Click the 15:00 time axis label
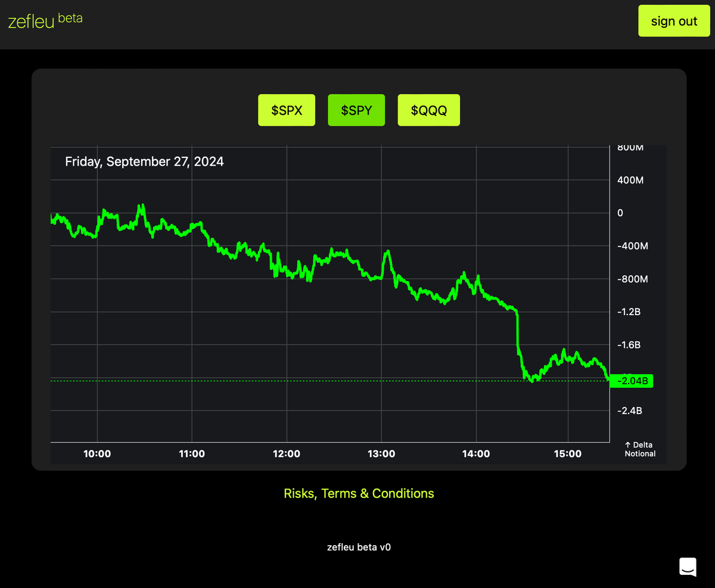Image resolution: width=715 pixels, height=588 pixels. click(568, 454)
